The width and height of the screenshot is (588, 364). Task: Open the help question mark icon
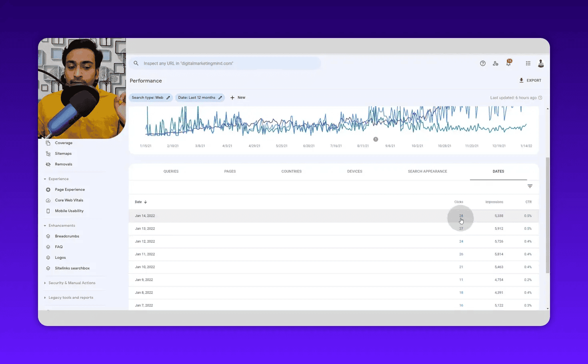(x=482, y=63)
